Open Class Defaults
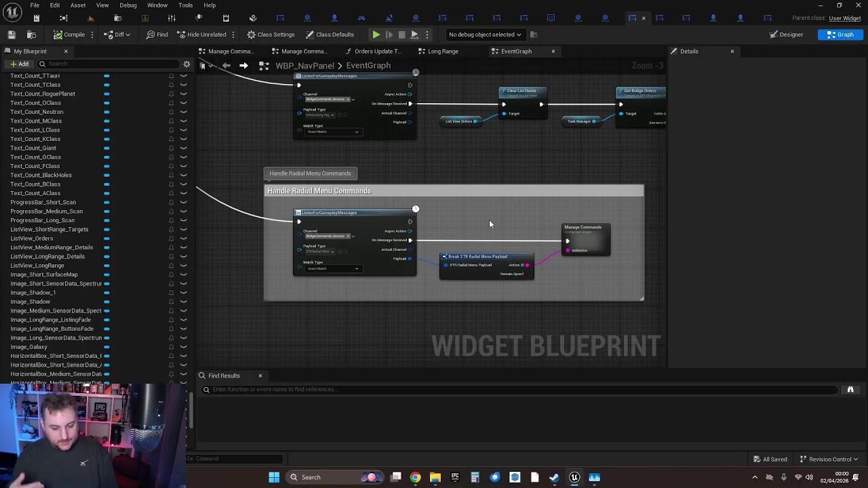 pyautogui.click(x=330, y=35)
